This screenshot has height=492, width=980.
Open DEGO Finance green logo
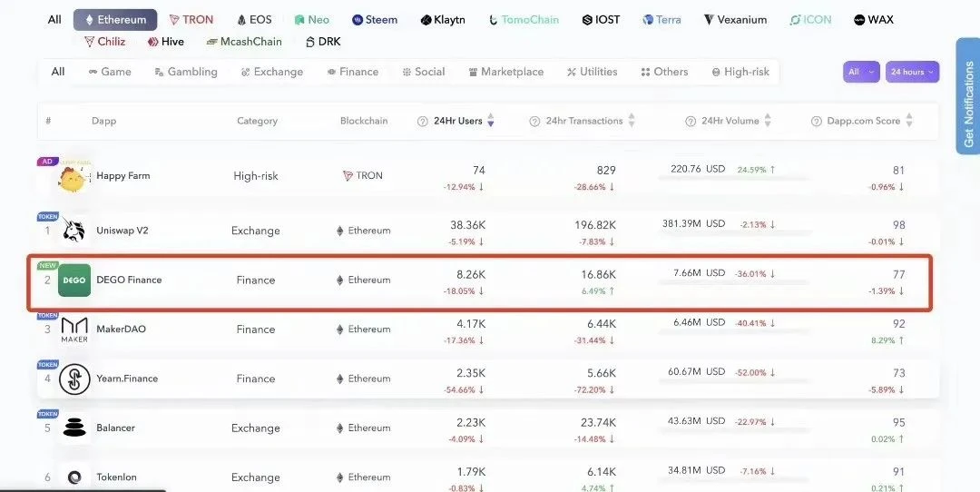click(74, 280)
